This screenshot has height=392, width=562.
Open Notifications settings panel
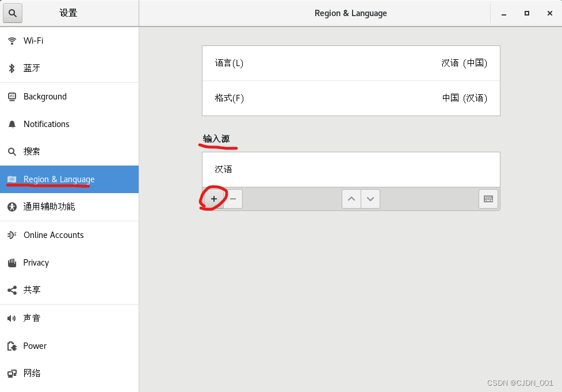click(69, 124)
